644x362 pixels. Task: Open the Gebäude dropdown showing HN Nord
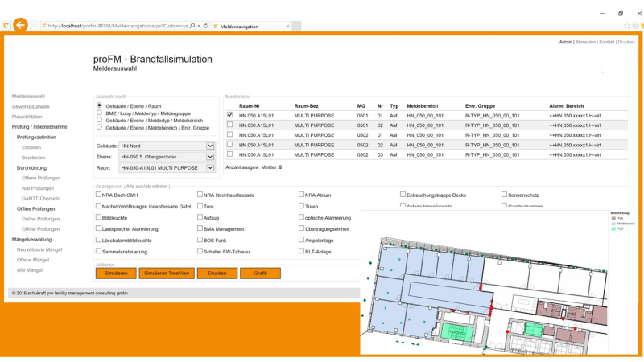pyautogui.click(x=210, y=146)
